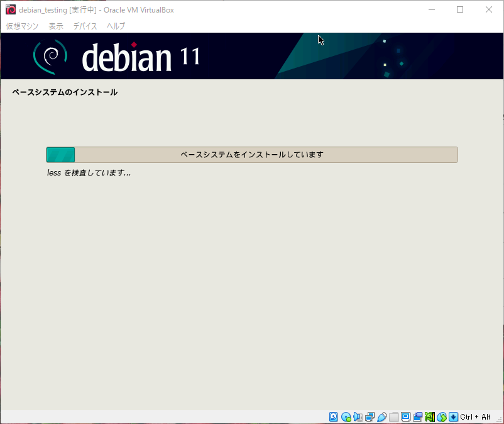This screenshot has height=424, width=504.
Task: Click the base system install progress bar
Action: click(252, 155)
